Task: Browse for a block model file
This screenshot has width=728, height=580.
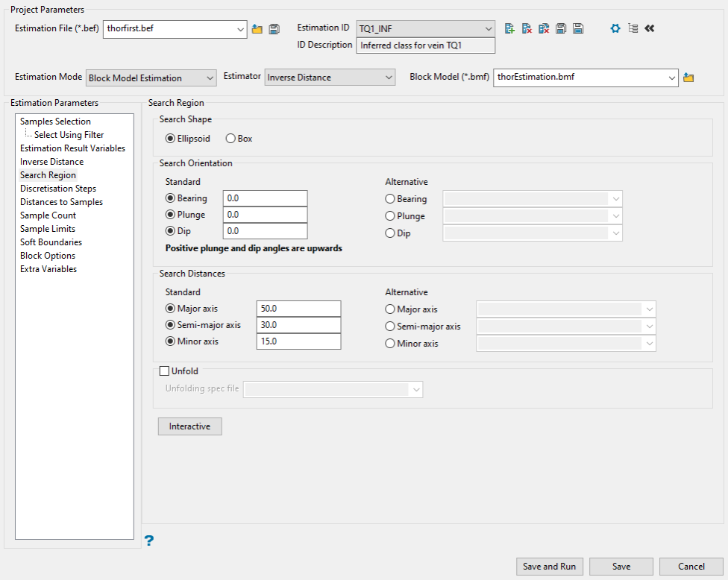Action: pos(688,78)
